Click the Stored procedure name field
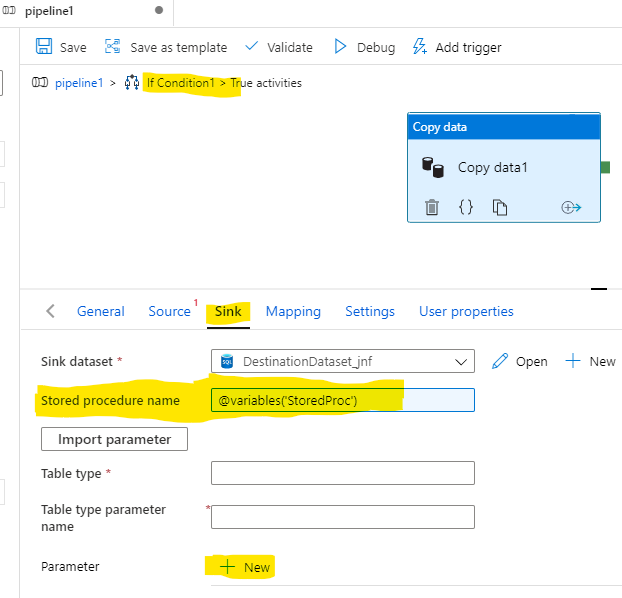This screenshot has width=622, height=598. coord(343,400)
